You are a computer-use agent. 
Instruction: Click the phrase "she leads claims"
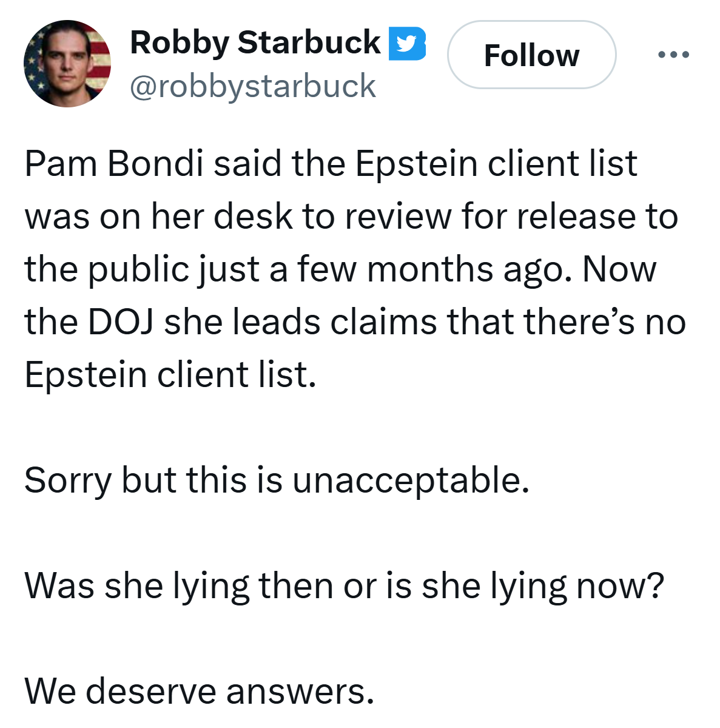(300, 322)
